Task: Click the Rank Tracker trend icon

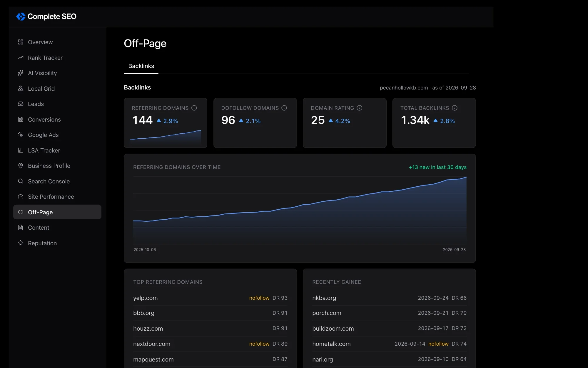Action: click(21, 58)
